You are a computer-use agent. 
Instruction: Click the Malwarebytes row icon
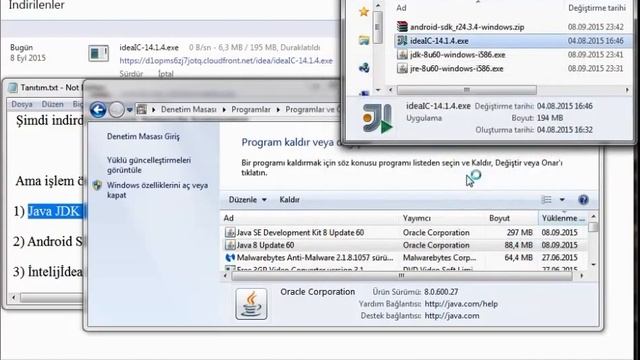click(230, 258)
